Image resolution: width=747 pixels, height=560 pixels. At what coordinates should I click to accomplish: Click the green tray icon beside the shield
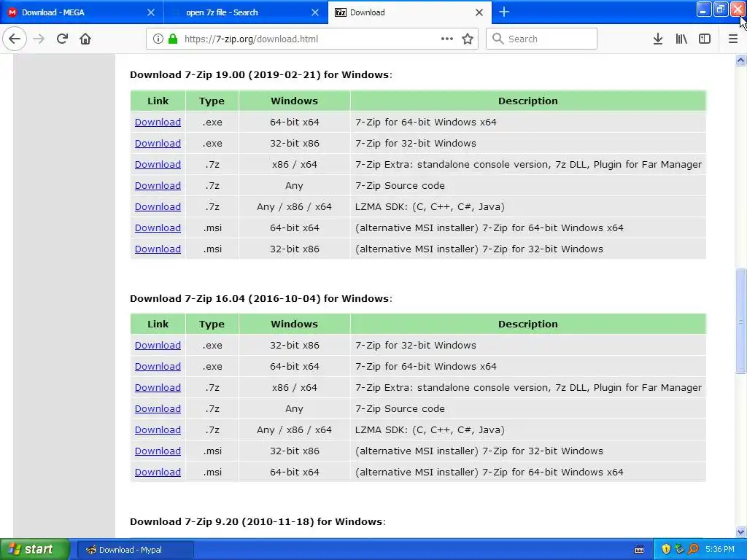(x=679, y=550)
